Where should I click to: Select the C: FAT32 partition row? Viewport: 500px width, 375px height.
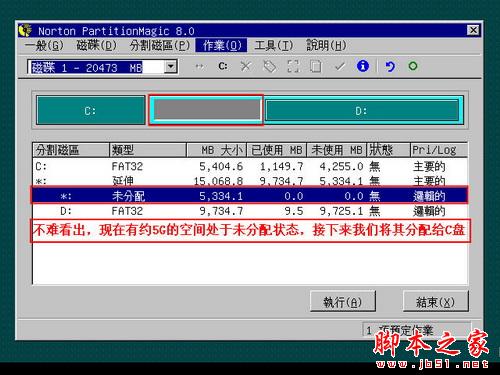250,166
